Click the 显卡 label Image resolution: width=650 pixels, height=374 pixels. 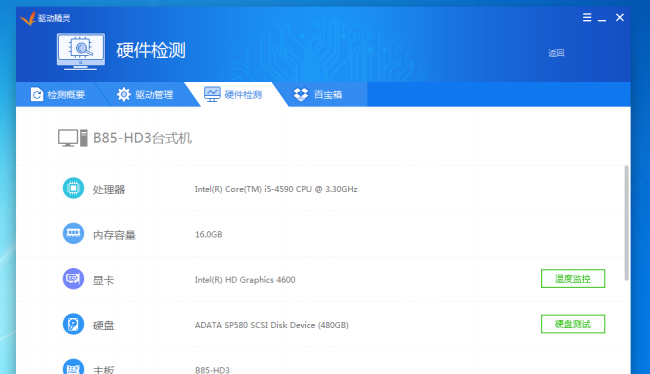pos(103,280)
